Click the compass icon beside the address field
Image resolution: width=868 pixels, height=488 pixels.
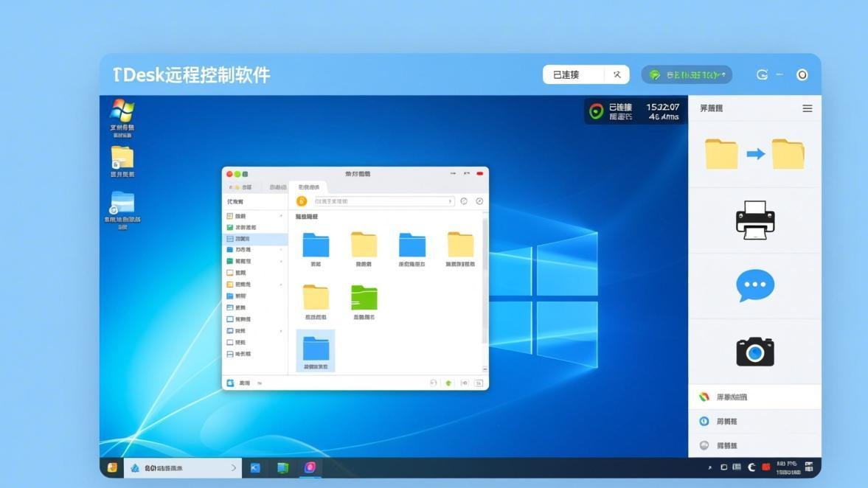point(479,201)
